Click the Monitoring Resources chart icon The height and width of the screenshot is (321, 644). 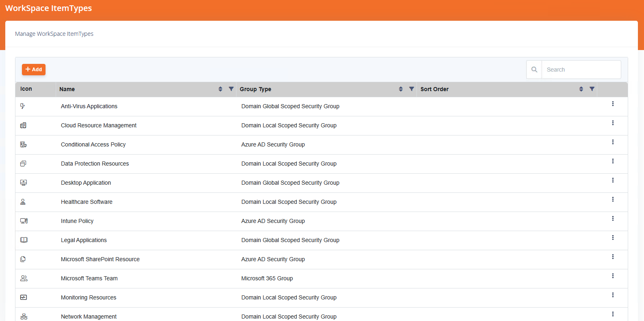click(24, 297)
